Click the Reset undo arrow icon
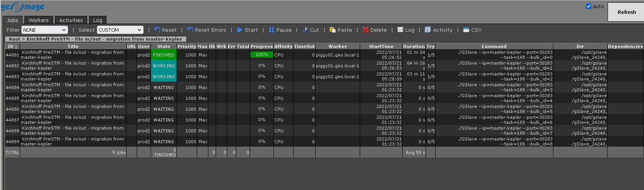 [x=157, y=30]
